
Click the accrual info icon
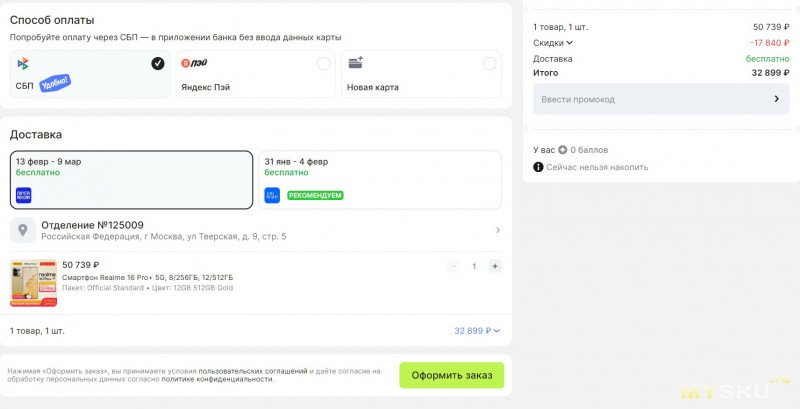coord(538,167)
